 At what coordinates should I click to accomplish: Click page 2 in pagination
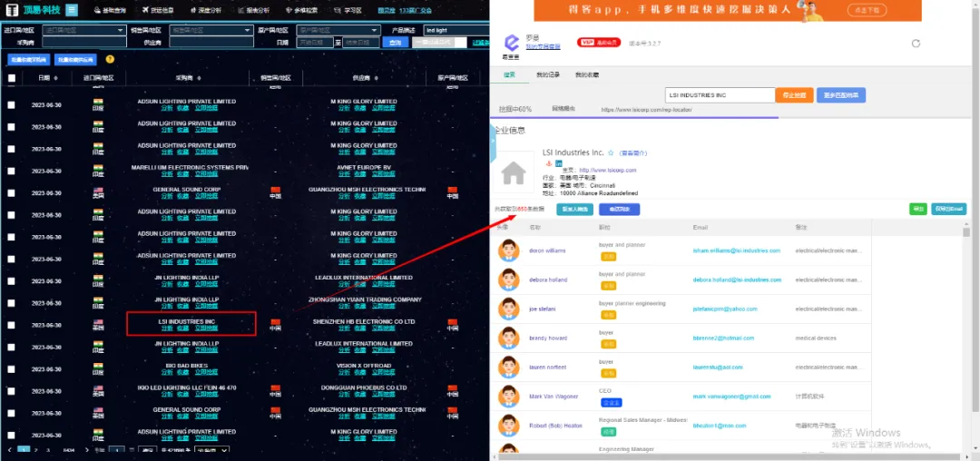35,450
